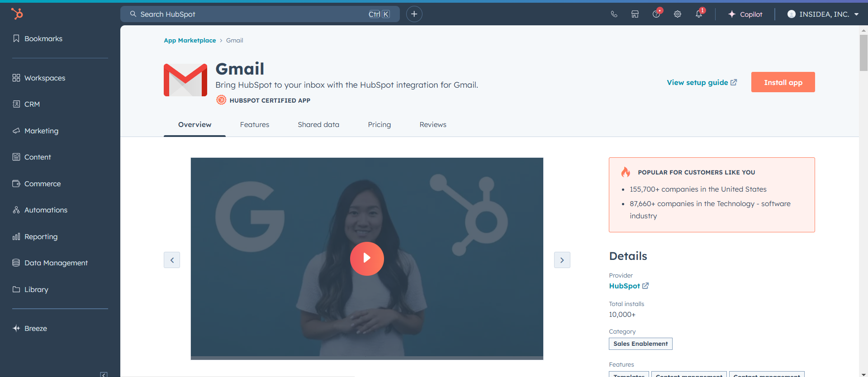Click the popular flame icon
This screenshot has height=377, width=868.
(626, 172)
